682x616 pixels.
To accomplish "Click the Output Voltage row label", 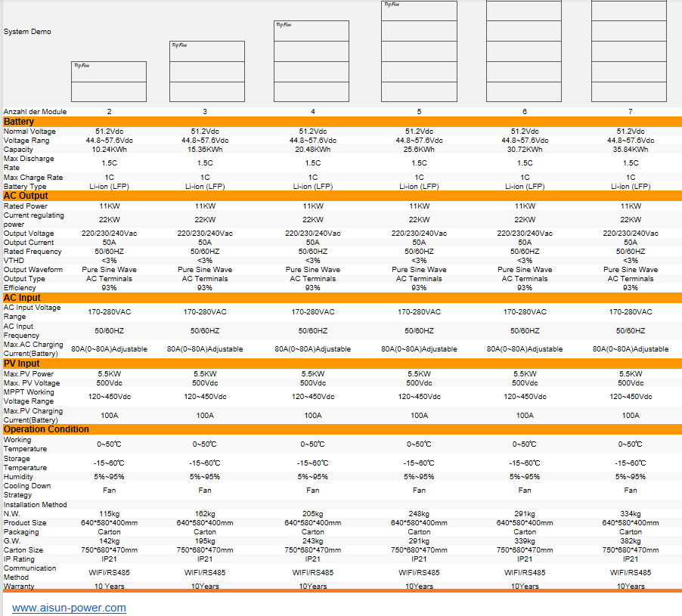I will click(29, 234).
